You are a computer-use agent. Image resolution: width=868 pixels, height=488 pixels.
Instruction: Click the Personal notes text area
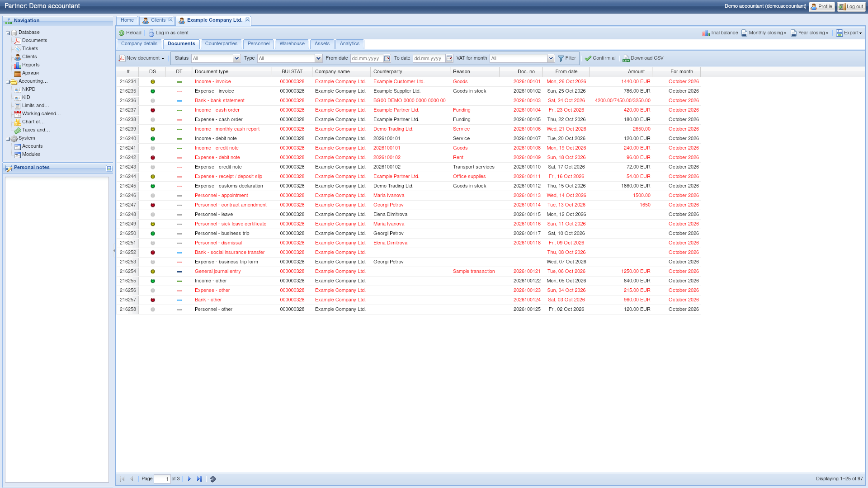pos(57,329)
